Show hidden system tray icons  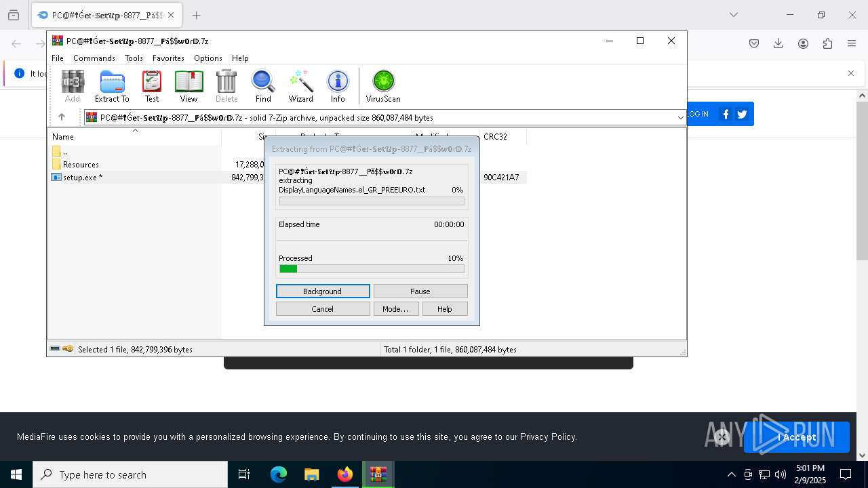coord(731,474)
